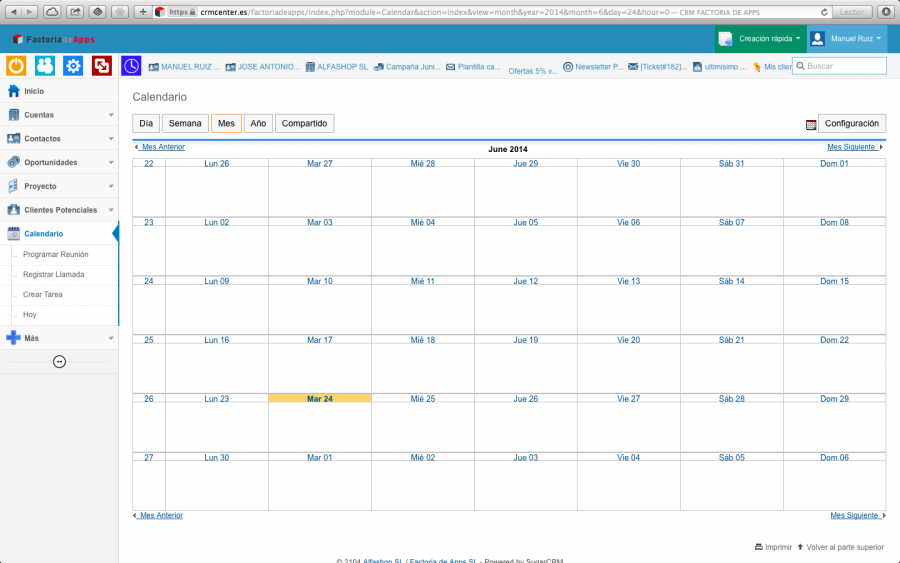Click the blue users group icon
Screen dimensions: 900x563
click(45, 66)
